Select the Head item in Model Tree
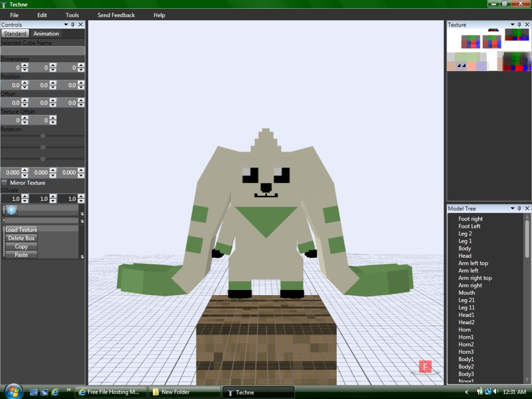Viewport: 532px width, 399px height. (465, 256)
